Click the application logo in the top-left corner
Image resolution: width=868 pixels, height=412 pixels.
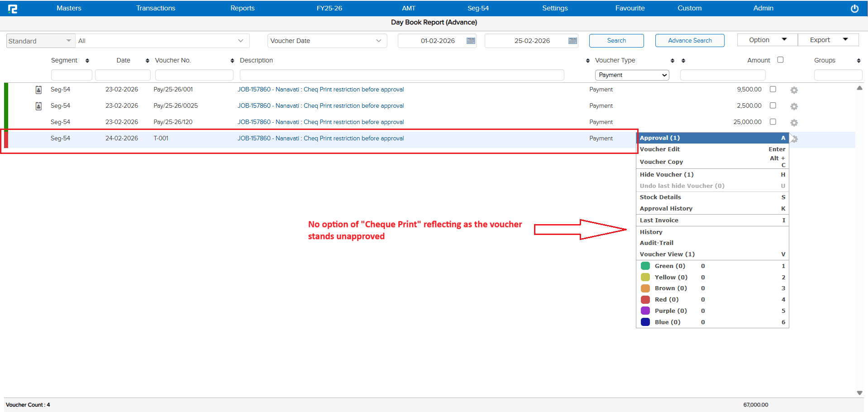pos(13,8)
